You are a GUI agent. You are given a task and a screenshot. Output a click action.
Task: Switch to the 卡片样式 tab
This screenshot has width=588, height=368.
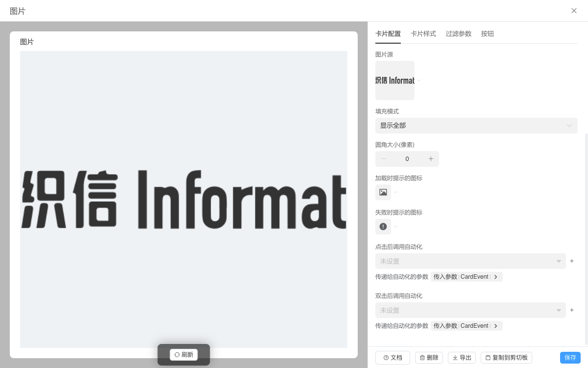point(423,34)
